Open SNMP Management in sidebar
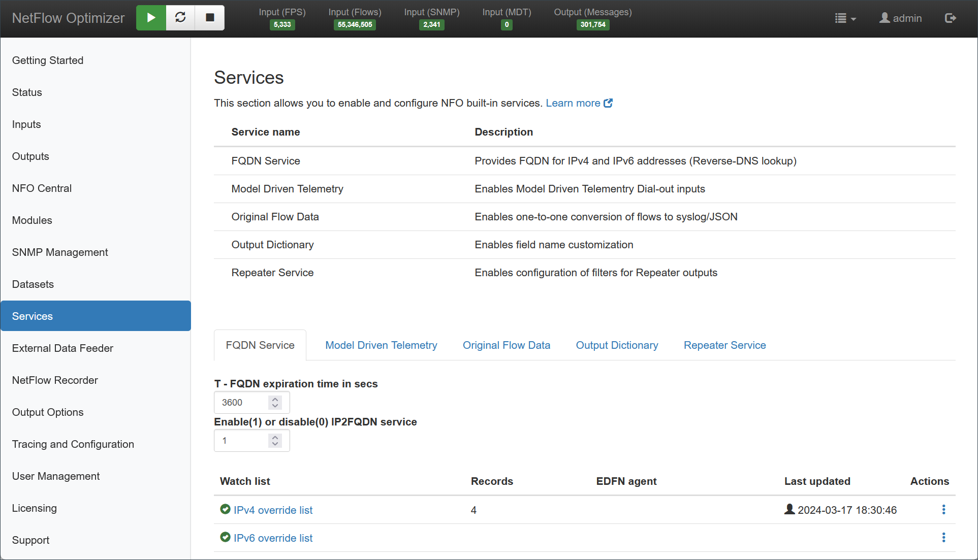This screenshot has height=560, width=978. point(60,252)
